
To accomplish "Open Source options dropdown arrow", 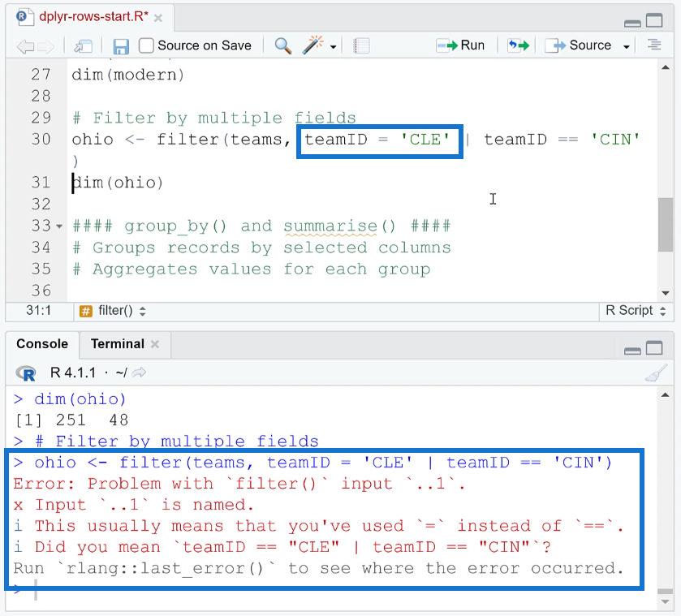I will [627, 46].
